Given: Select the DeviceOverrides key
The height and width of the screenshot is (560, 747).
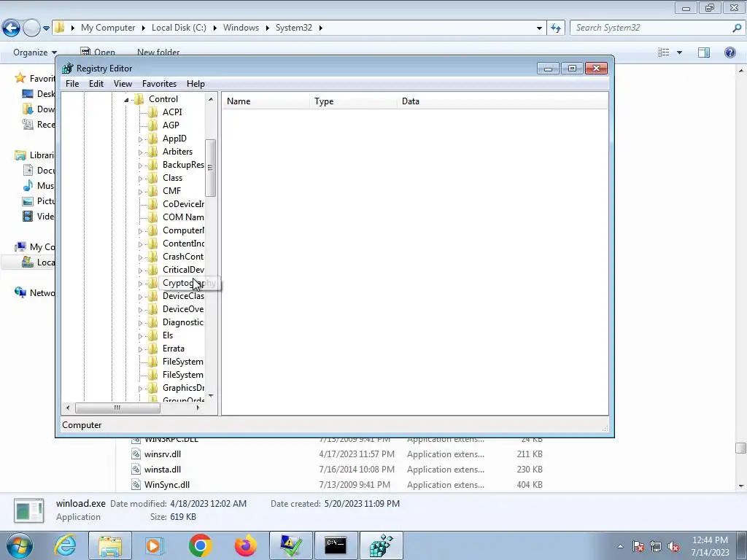Looking at the screenshot, I should tap(183, 309).
